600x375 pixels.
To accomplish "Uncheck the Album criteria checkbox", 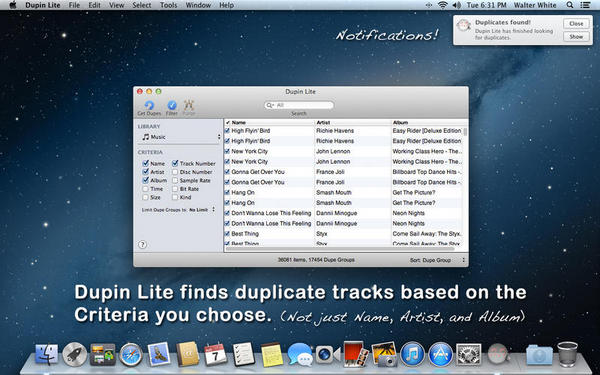I will 145,180.
